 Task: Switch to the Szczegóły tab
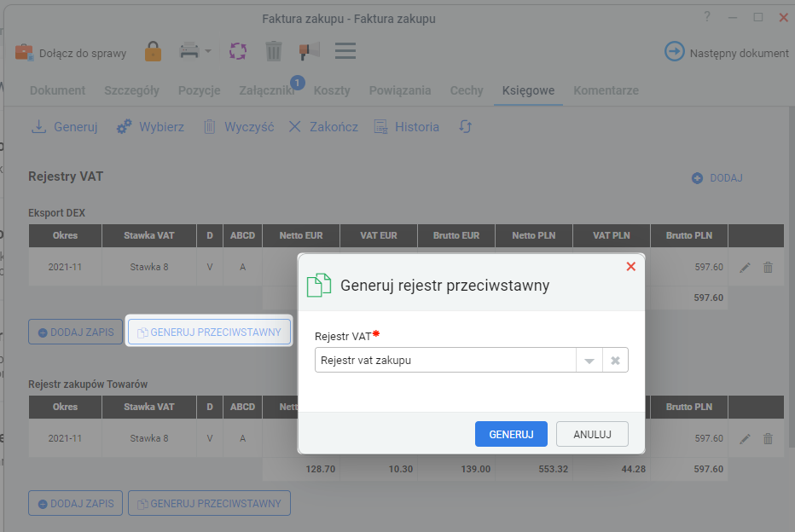132,90
